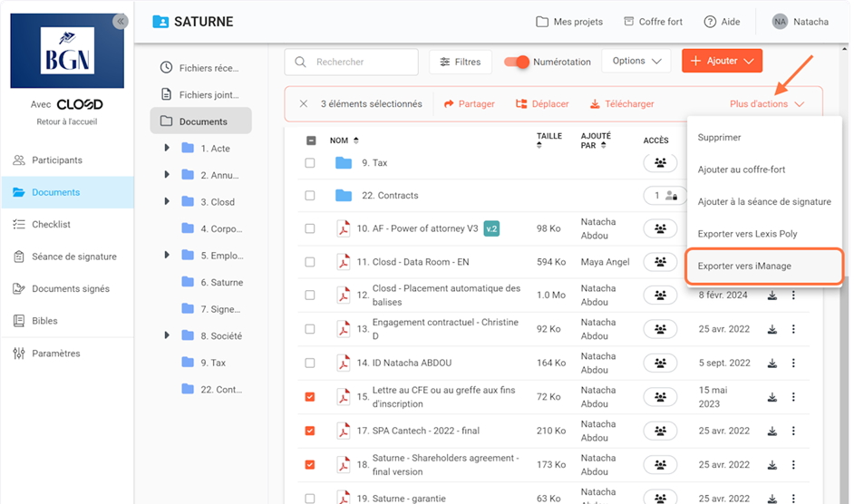Collapse the left sidebar with double-chevron icon
Image resolution: width=854 pixels, height=504 pixels.
[x=121, y=22]
